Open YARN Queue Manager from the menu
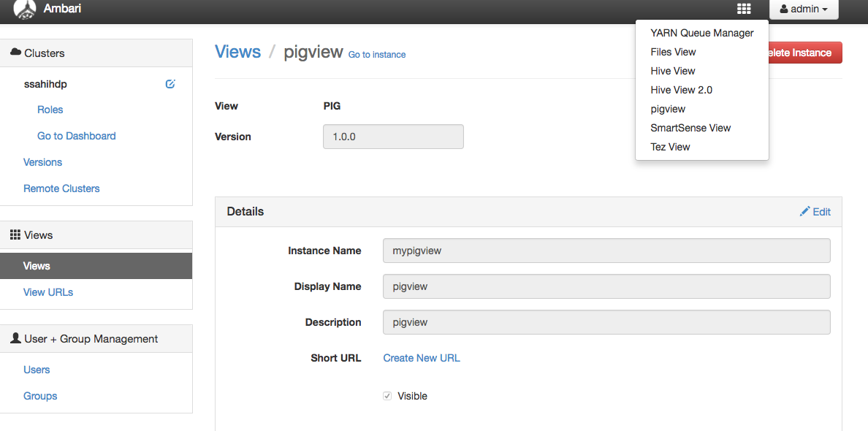Image resolution: width=868 pixels, height=431 pixels. [x=701, y=33]
